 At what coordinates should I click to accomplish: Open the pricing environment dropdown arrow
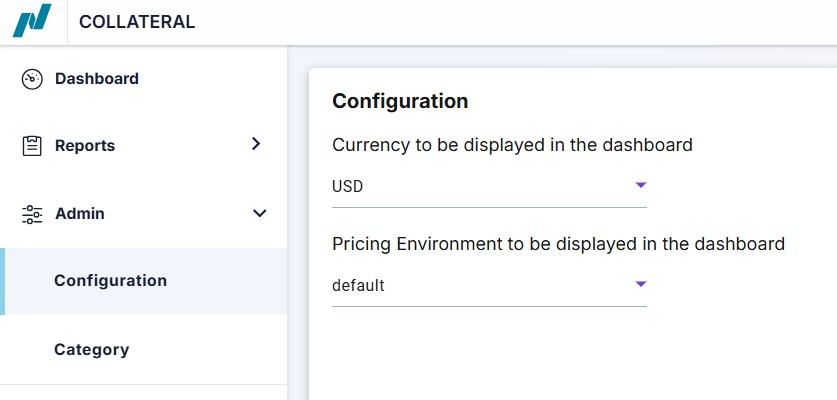(641, 284)
